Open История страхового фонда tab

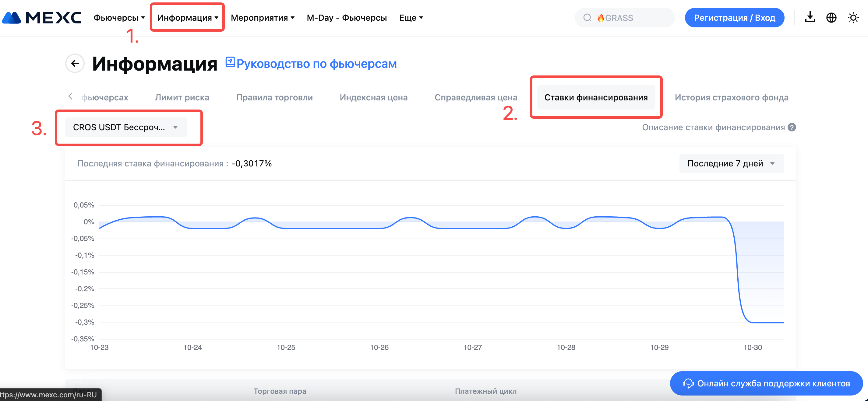coord(731,97)
